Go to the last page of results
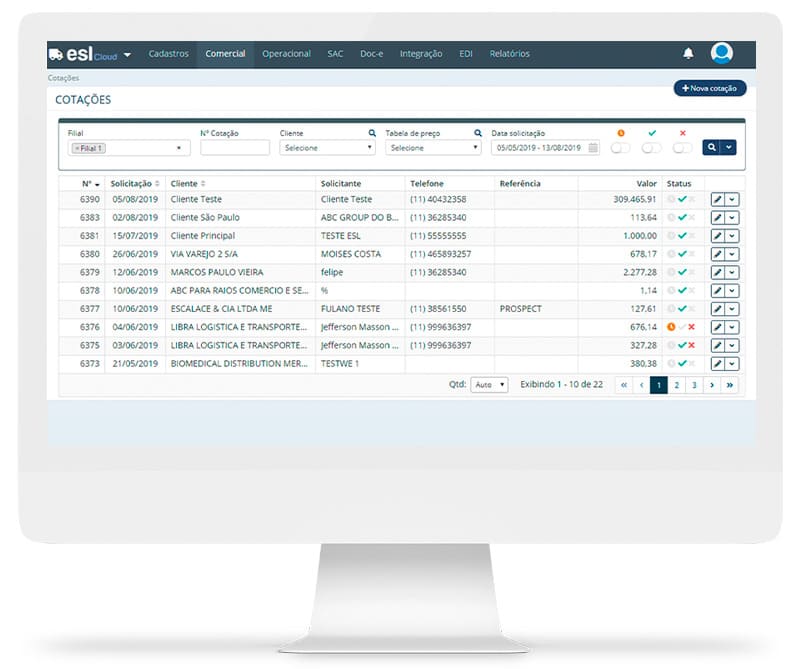This screenshot has height=669, width=800. click(x=730, y=384)
